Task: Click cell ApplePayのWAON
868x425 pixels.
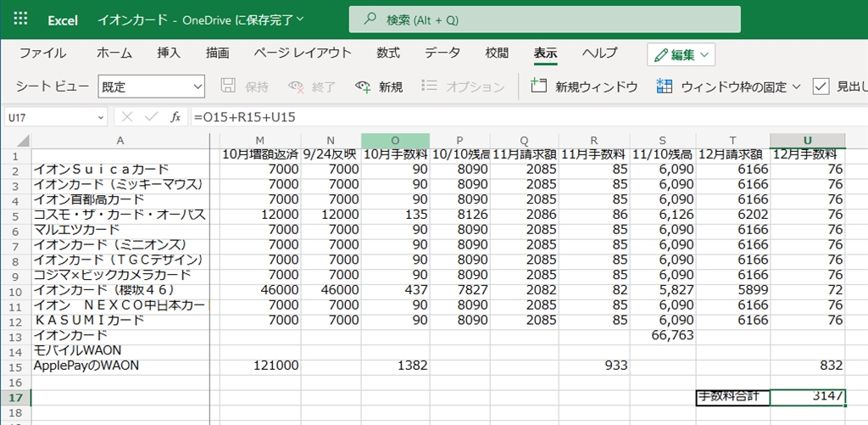Action: (120, 366)
